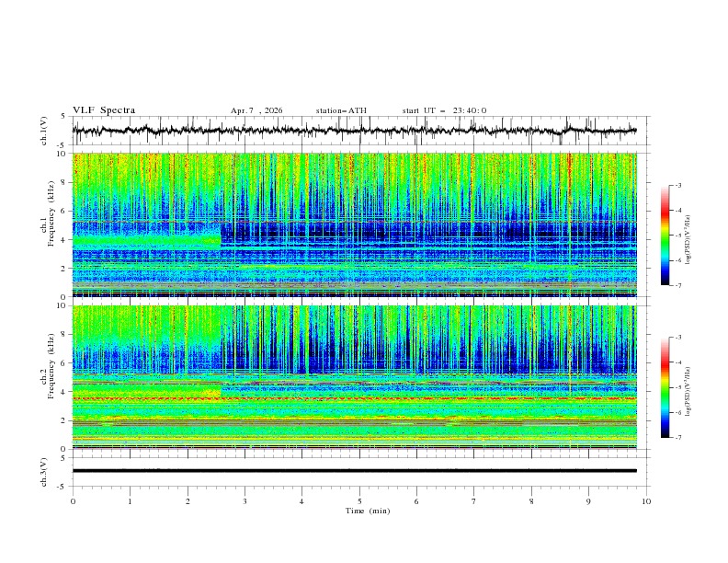Click the "station=ATH" header label
728x563 pixels.
point(341,110)
